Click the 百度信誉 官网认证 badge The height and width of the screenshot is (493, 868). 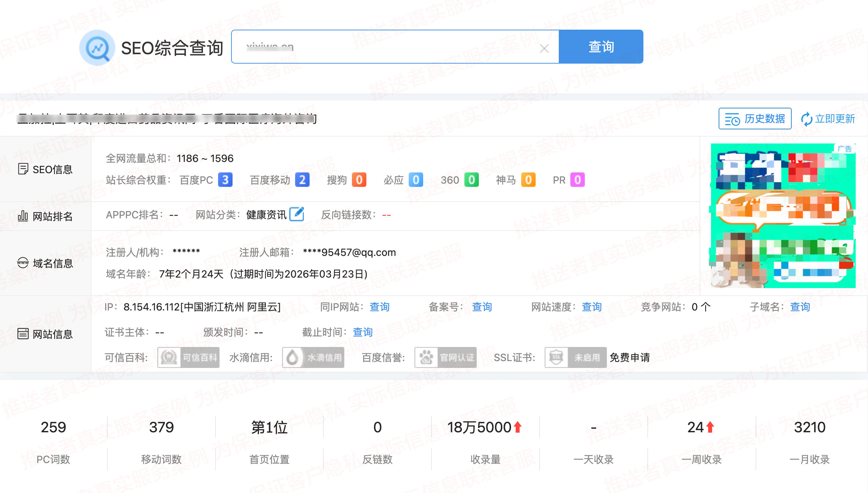[446, 357]
